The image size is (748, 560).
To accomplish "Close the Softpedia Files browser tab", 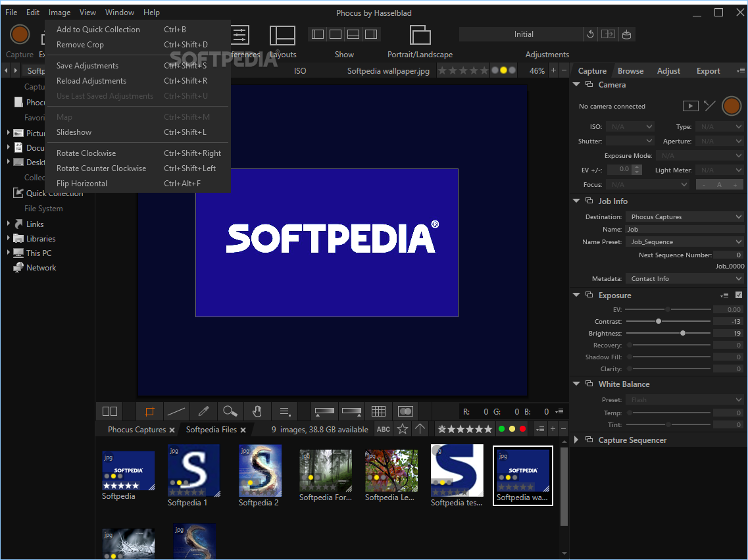I will pos(243,430).
